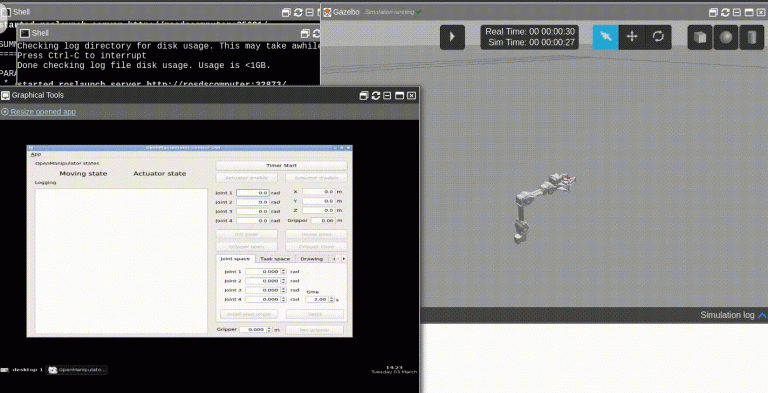The height and width of the screenshot is (393, 768).
Task: Switch to the Drawing tab
Action: coord(312,259)
